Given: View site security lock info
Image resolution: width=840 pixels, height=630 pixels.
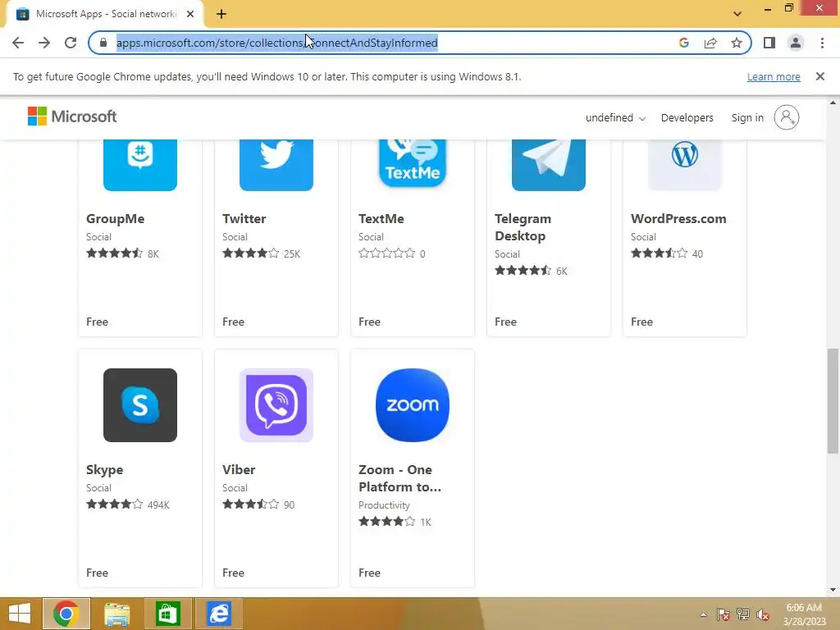Looking at the screenshot, I should [x=103, y=43].
